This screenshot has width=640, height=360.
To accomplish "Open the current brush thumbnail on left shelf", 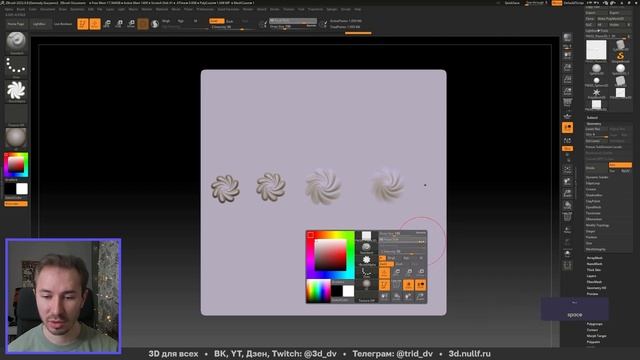I will pyautogui.click(x=16, y=42).
